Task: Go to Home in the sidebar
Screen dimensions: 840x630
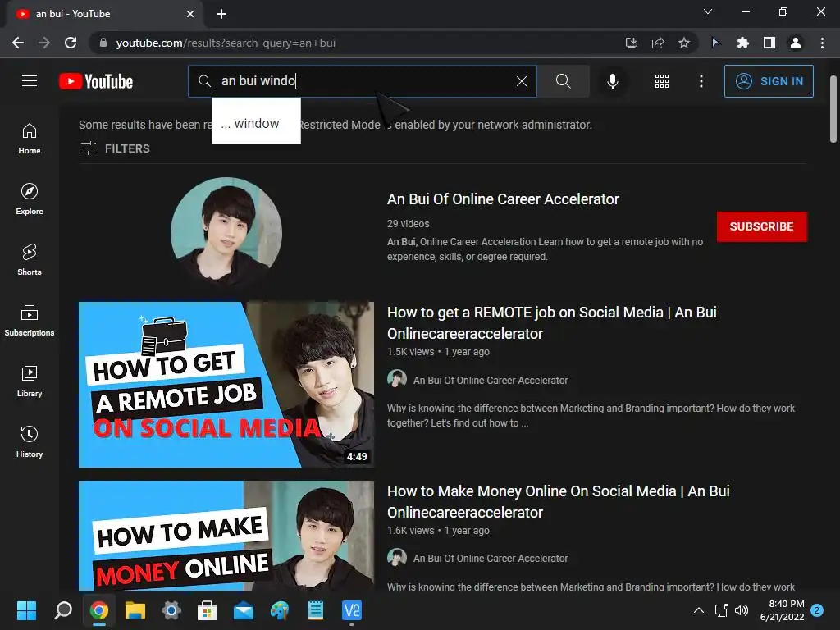Action: point(30,139)
